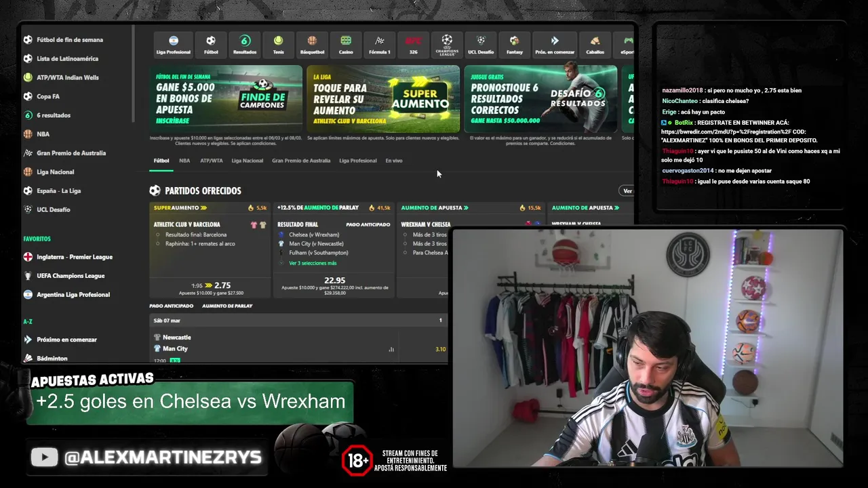This screenshot has height=488, width=868.
Task: Click nazamillo2018 username in chat
Action: [x=683, y=90]
